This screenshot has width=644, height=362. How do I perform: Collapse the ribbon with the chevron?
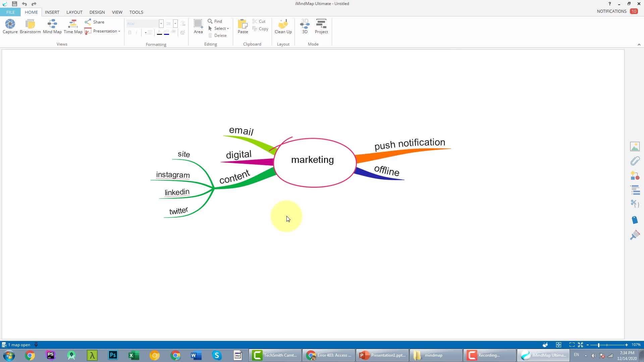pos(639,45)
